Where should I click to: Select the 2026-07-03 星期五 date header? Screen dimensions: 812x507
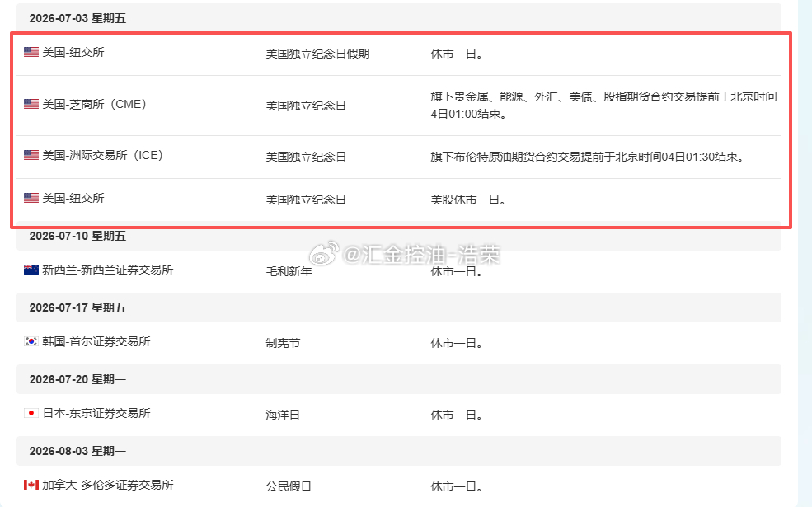(x=399, y=18)
